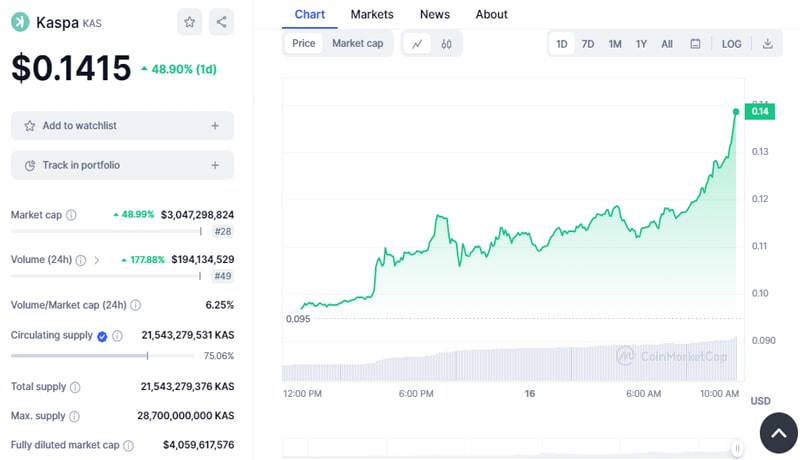Click the $0.1415 price

(71, 67)
